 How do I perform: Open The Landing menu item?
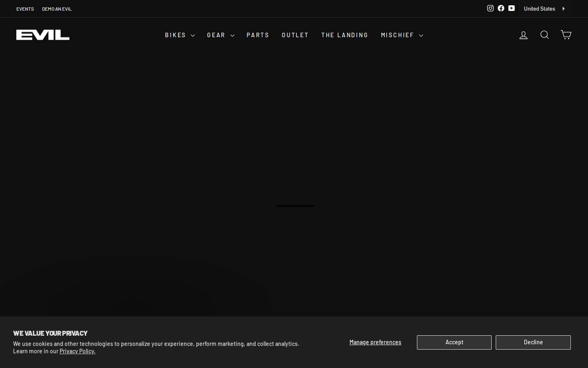[x=345, y=35]
